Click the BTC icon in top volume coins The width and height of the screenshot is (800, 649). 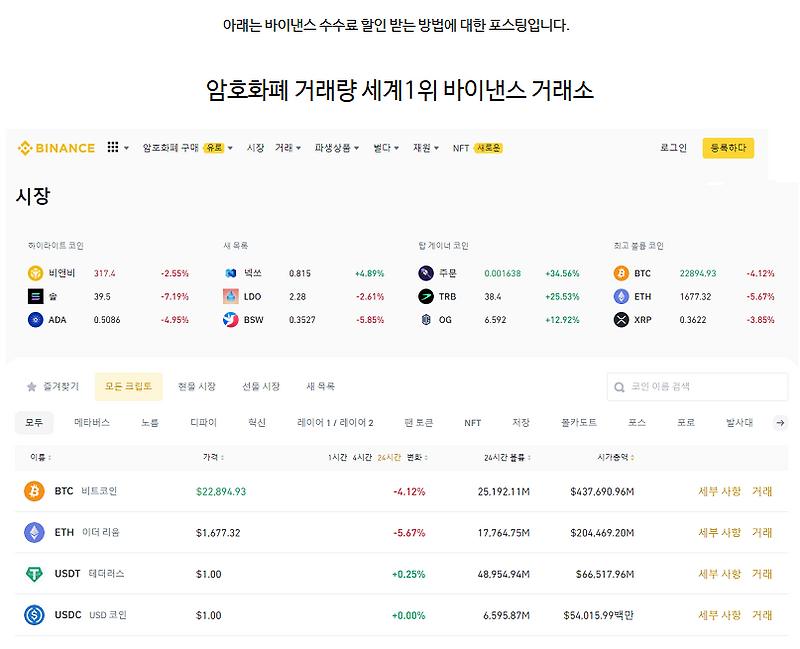click(x=621, y=273)
